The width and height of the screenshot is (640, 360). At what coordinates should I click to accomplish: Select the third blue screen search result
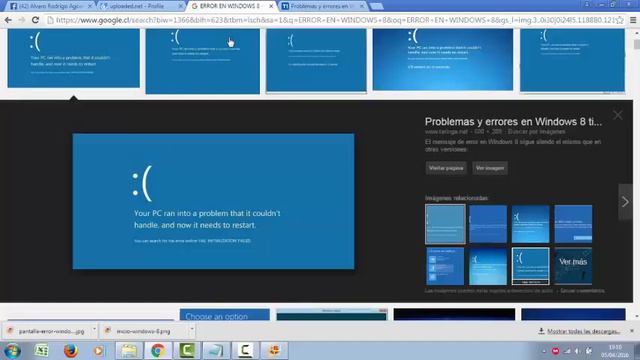(x=316, y=60)
